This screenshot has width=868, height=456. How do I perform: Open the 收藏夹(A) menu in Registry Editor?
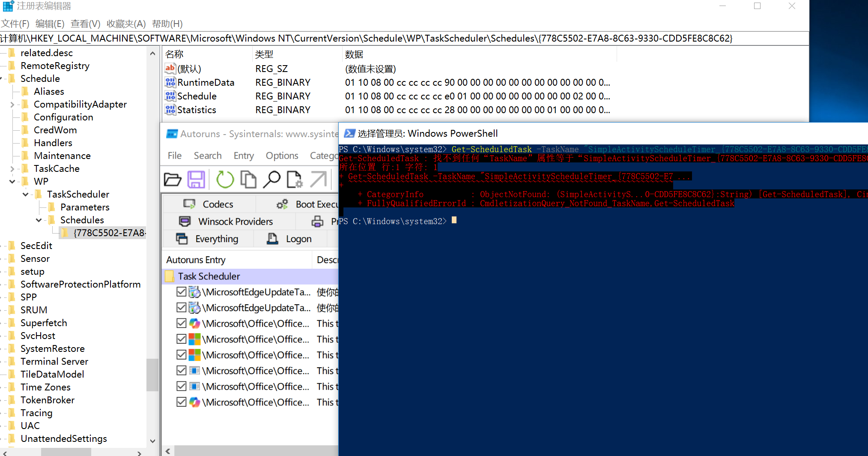pos(126,24)
